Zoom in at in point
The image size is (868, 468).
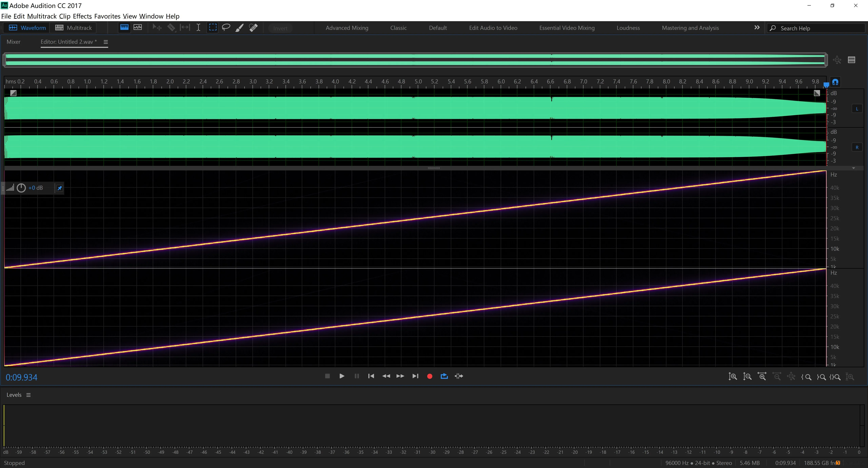(806, 377)
